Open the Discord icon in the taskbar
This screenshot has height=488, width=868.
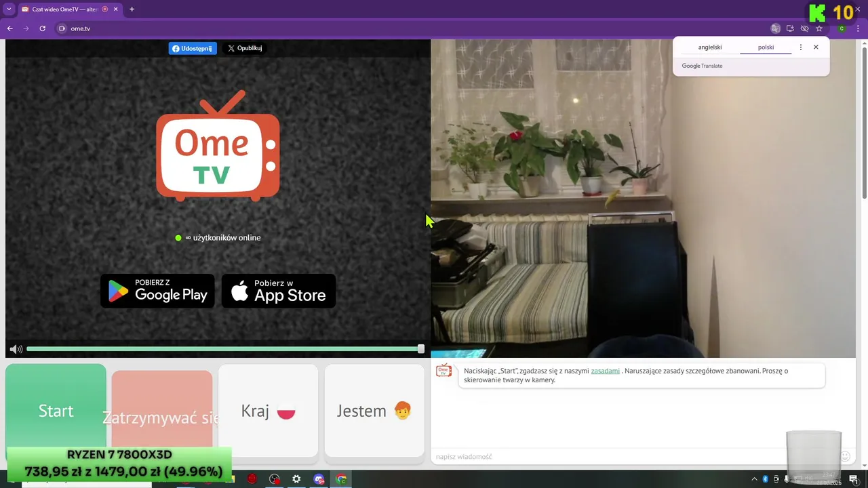(x=319, y=479)
